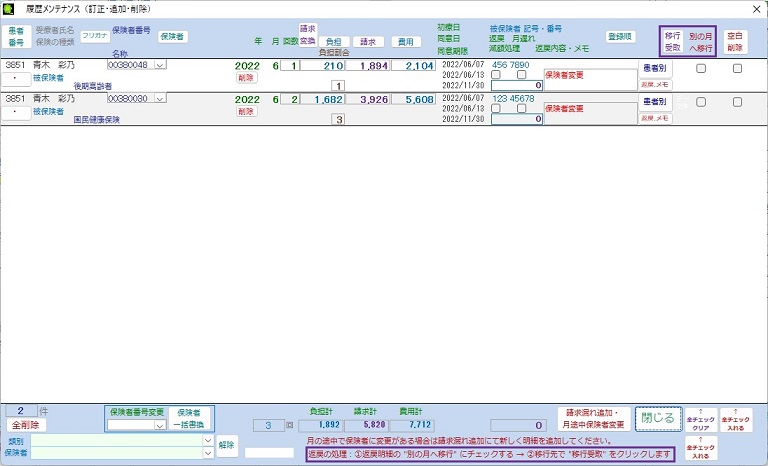768x466 pixels.
Task: Click the 費用 amount field showing 5,608
Action: [413, 99]
